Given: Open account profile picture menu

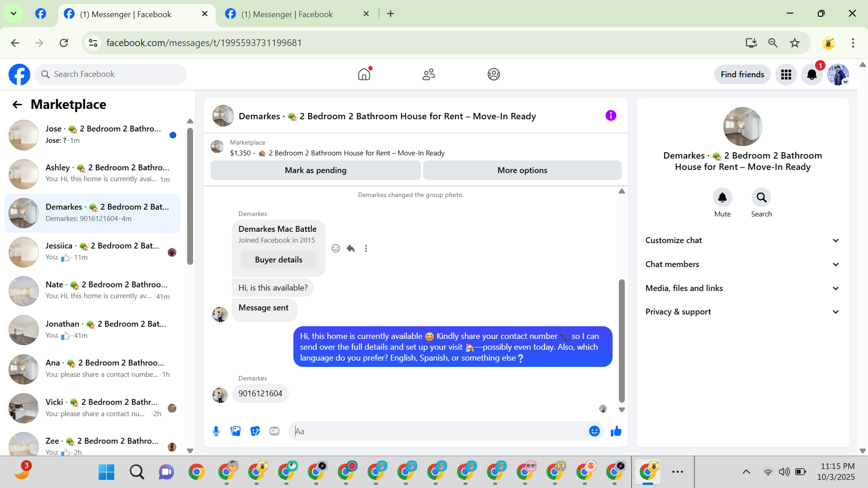Looking at the screenshot, I should (838, 75).
